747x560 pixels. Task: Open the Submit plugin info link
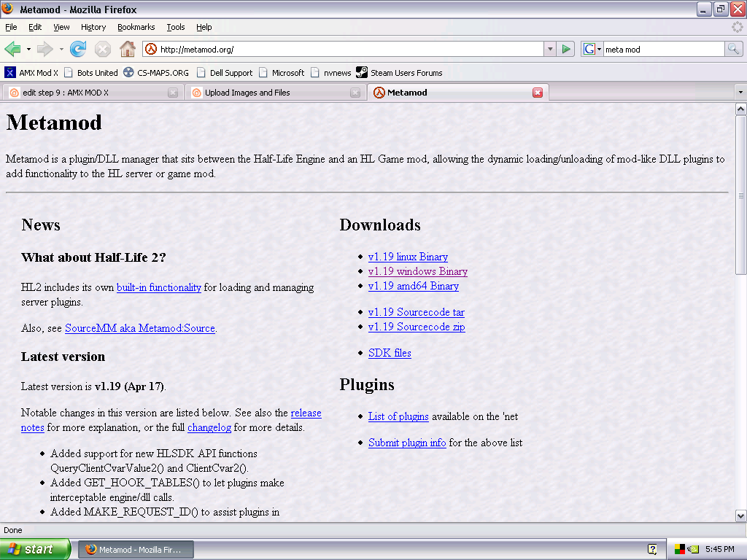point(407,443)
